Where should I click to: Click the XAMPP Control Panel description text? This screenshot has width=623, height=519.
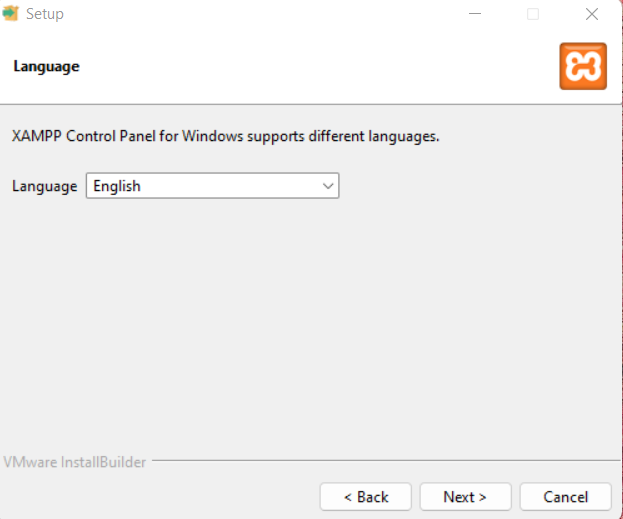226,136
